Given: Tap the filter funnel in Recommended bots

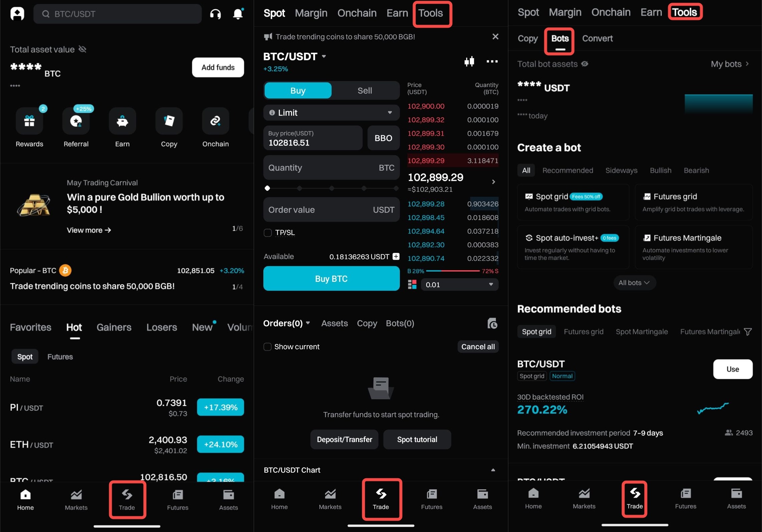Looking at the screenshot, I should pos(748,332).
